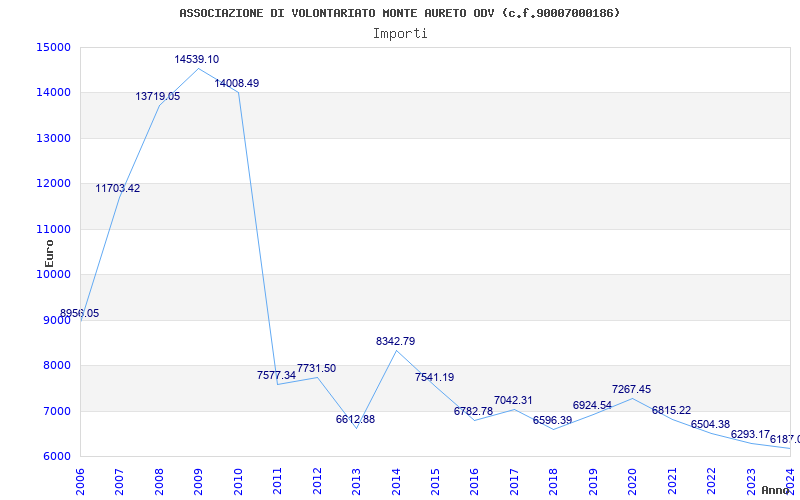
Task: Select the data label 7541.19
Action: (435, 378)
